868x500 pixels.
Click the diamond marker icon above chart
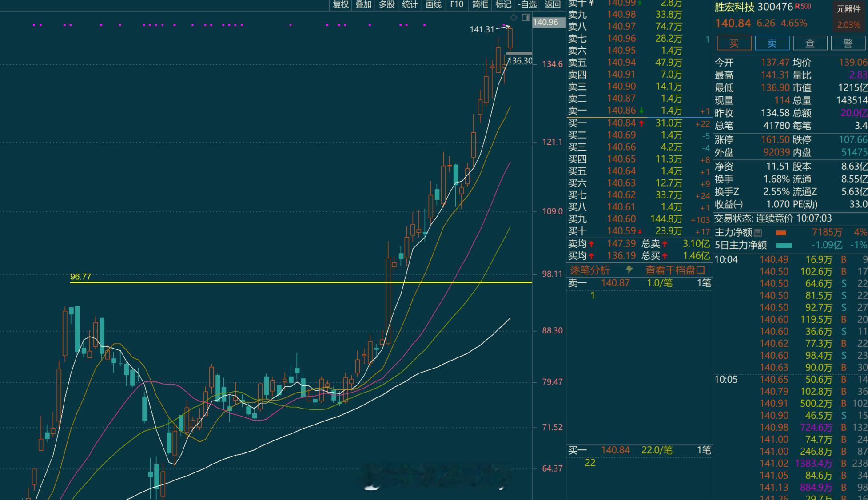click(514, 18)
